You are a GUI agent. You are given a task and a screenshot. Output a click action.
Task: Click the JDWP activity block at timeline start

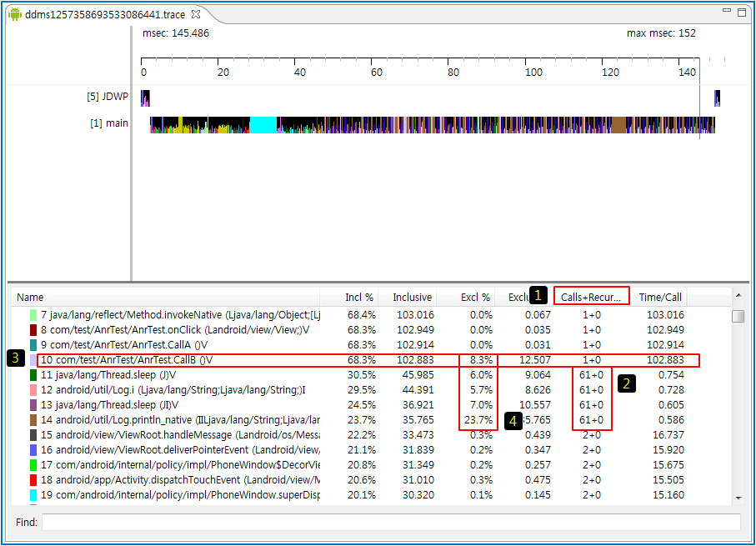pyautogui.click(x=145, y=98)
